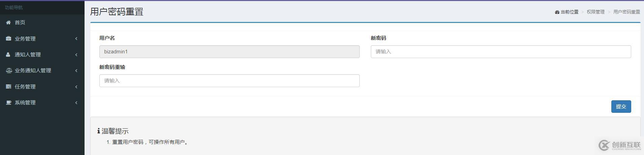
Task: Click the balance scale icon for 业务通知人管理
Action: point(9,71)
